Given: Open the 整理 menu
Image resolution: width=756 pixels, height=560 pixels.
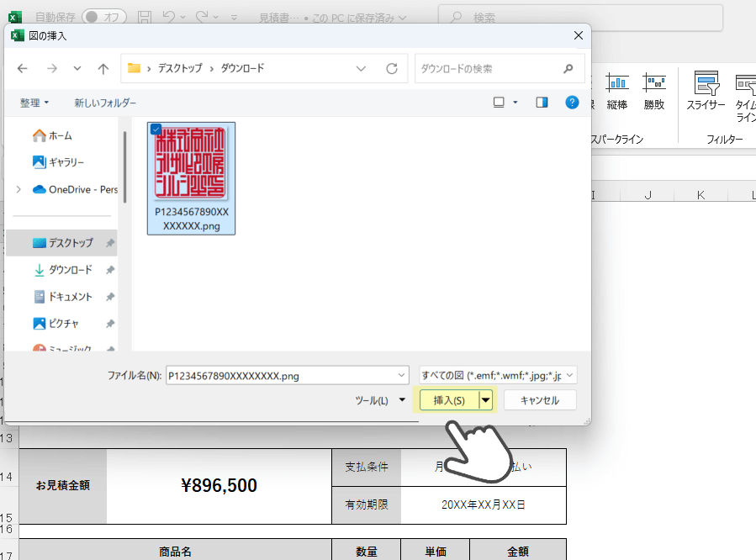Looking at the screenshot, I should (x=34, y=103).
